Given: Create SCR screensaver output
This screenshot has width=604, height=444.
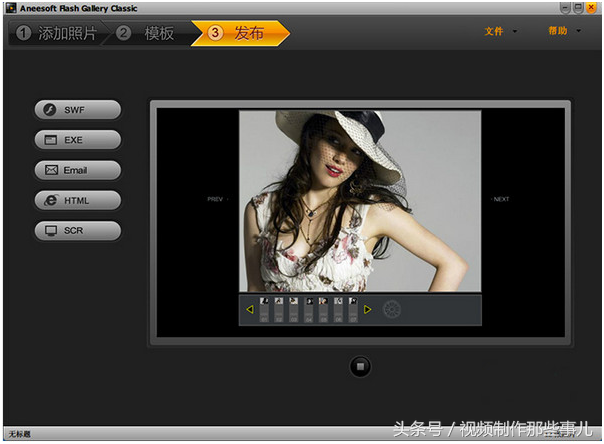Looking at the screenshot, I should pyautogui.click(x=78, y=230).
